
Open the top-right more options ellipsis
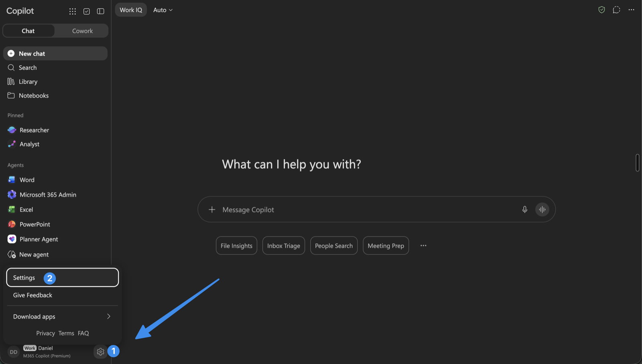click(632, 10)
